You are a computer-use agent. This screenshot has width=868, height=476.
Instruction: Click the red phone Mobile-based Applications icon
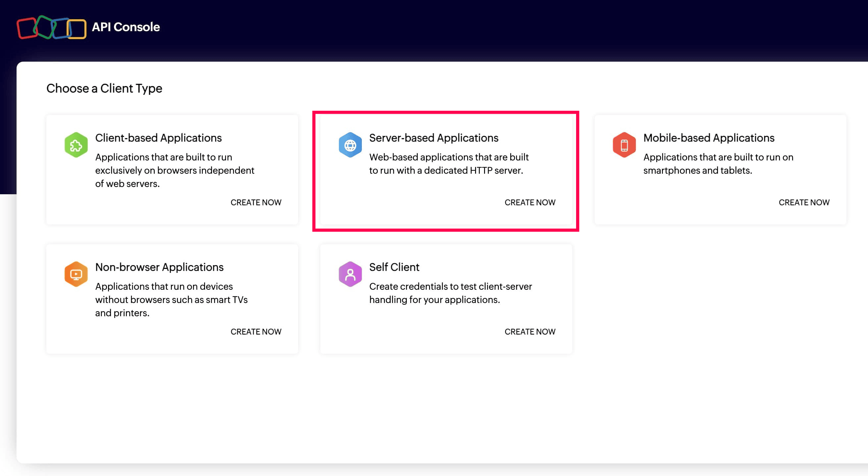pos(624,145)
